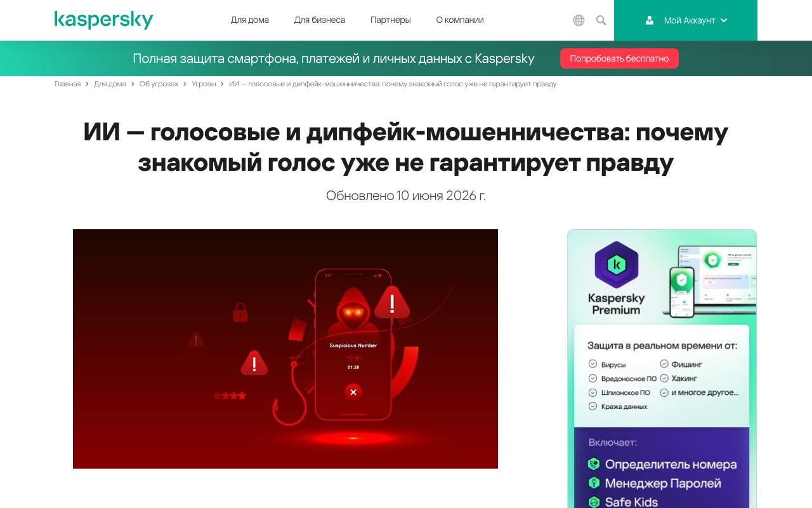The height and width of the screenshot is (508, 812).
Task: Click the Менеджер Паролей feature text
Action: tap(664, 484)
